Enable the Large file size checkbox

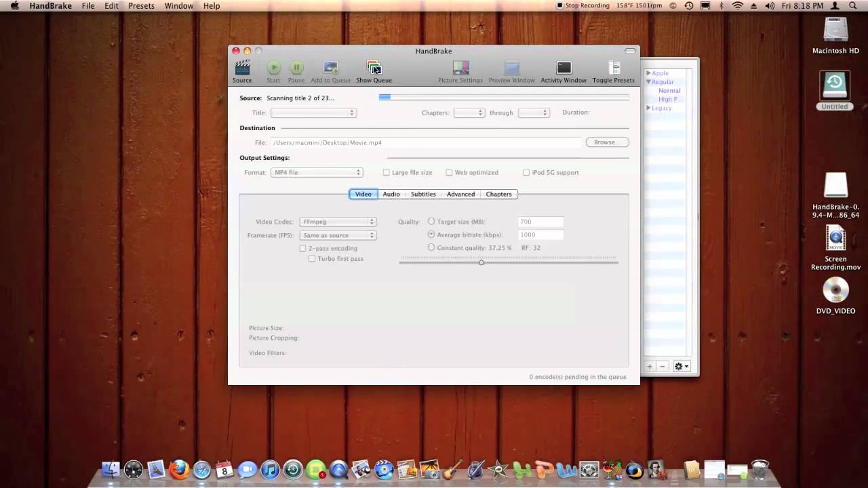tap(386, 172)
